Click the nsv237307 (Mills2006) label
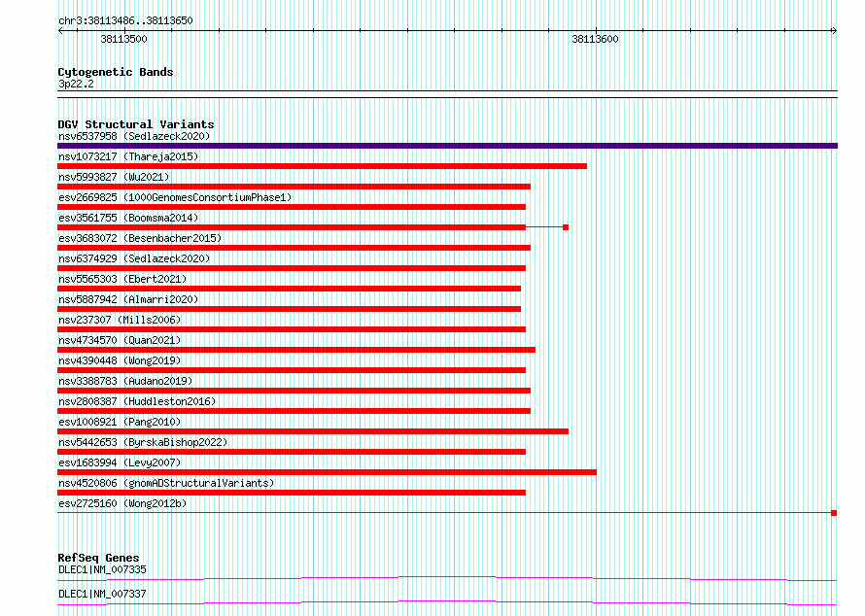 [x=120, y=320]
